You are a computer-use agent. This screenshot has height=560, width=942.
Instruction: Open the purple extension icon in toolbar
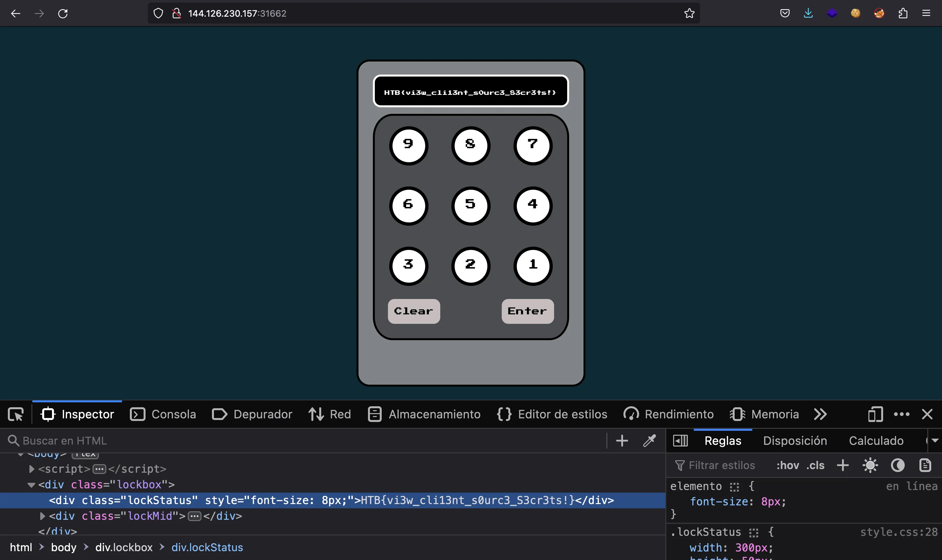click(832, 14)
